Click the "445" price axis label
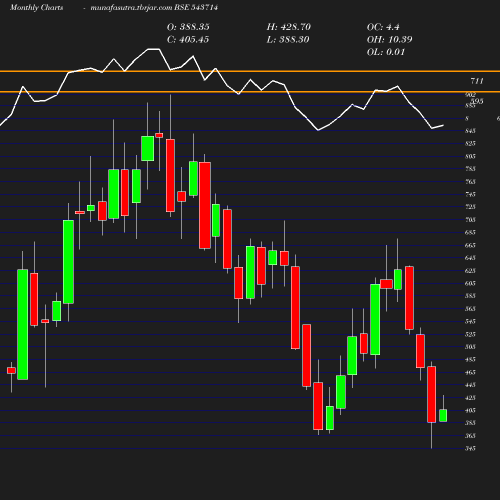The height and width of the screenshot is (500, 500). [470, 385]
